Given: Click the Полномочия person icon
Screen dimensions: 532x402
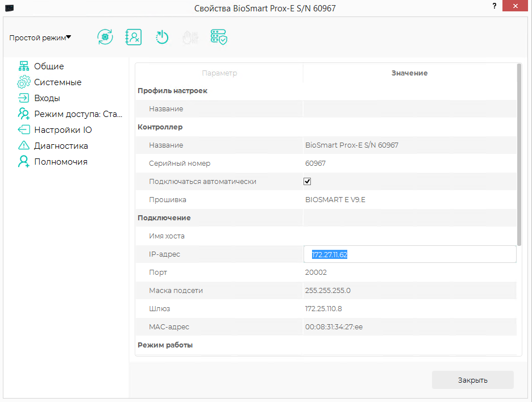Looking at the screenshot, I should [24, 162].
